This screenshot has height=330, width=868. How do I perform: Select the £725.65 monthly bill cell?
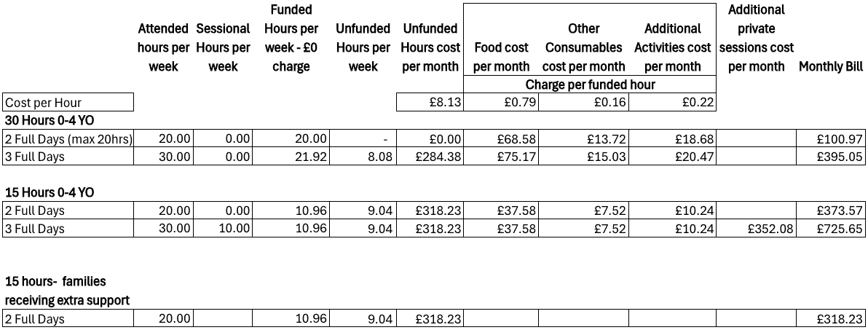tap(830, 229)
